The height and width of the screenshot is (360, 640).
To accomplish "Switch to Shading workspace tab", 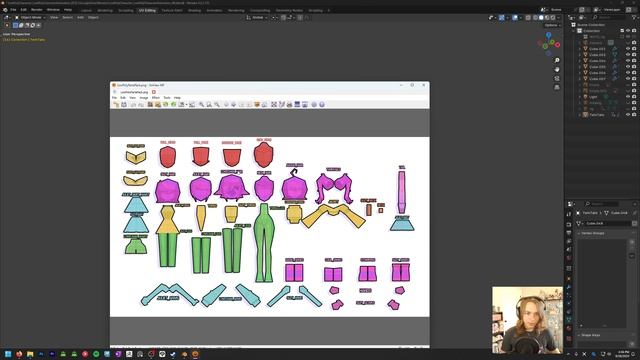I will coord(194,10).
